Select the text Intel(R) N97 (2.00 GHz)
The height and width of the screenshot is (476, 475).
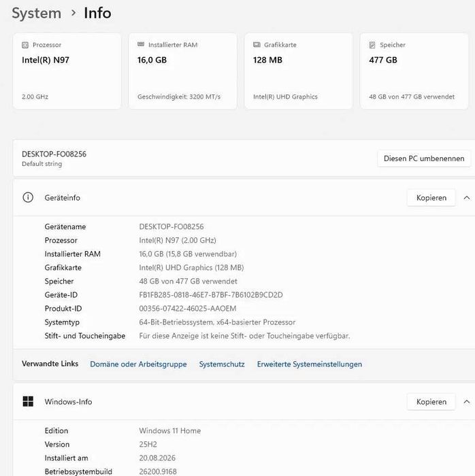(178, 241)
